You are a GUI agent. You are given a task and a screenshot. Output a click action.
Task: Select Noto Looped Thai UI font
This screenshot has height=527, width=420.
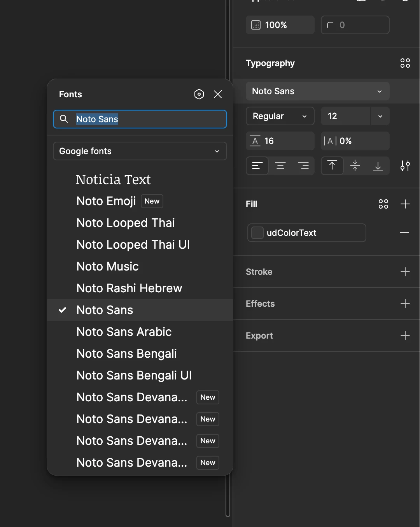point(140,245)
